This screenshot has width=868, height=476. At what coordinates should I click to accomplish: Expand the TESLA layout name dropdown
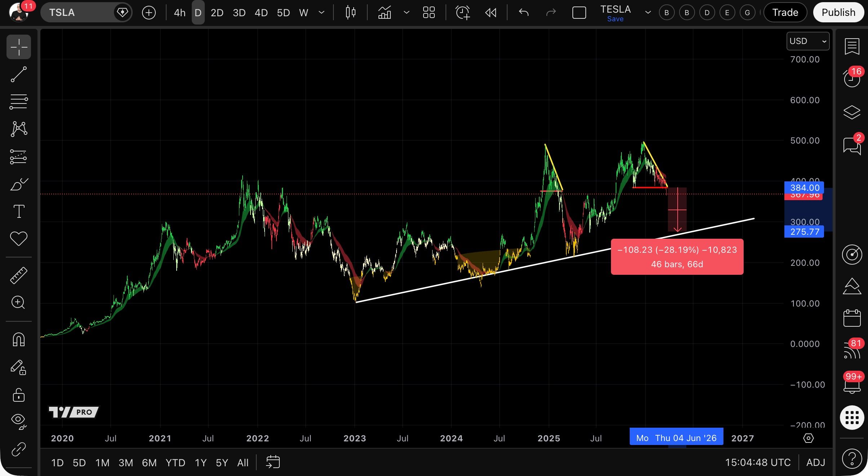click(x=648, y=13)
